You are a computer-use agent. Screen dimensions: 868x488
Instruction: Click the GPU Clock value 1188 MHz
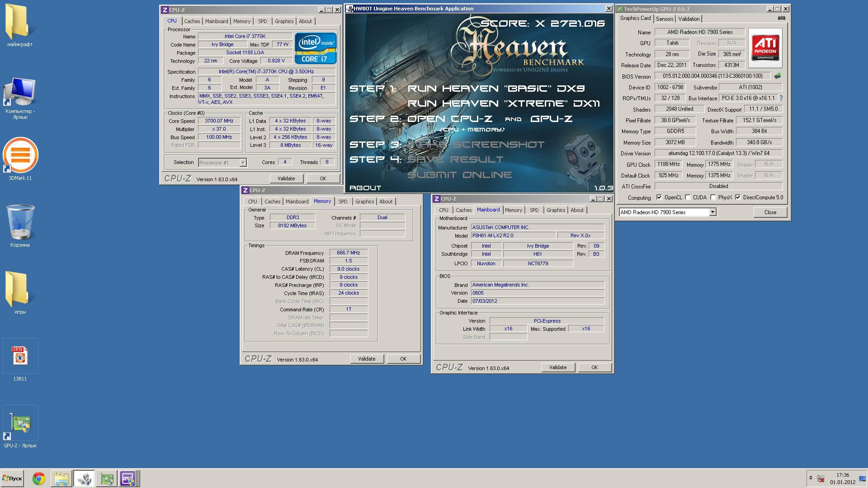(669, 164)
